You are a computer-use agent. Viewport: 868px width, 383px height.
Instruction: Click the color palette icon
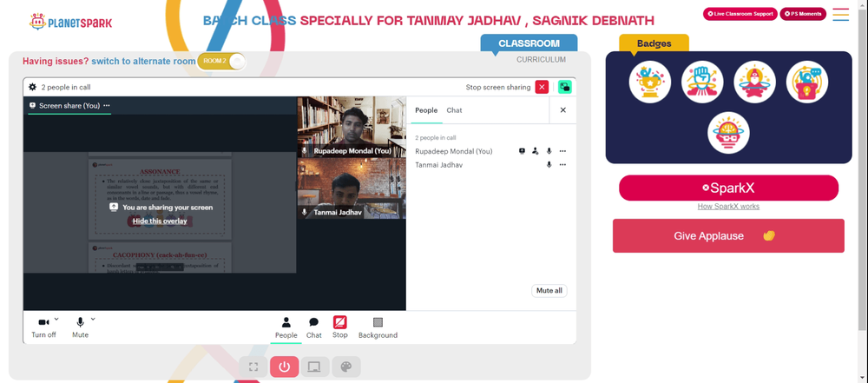[x=346, y=366]
